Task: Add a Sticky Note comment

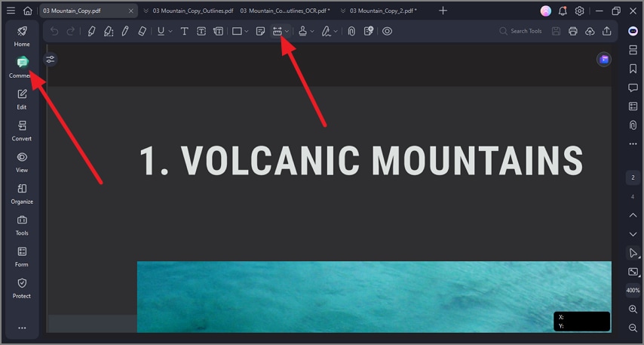Action: pyautogui.click(x=260, y=31)
